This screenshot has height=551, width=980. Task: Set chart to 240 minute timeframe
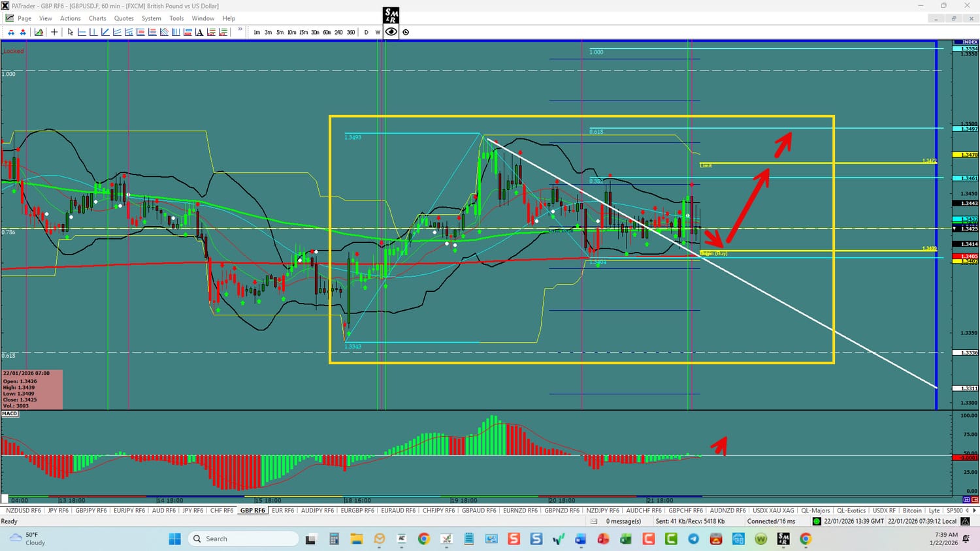(x=338, y=32)
